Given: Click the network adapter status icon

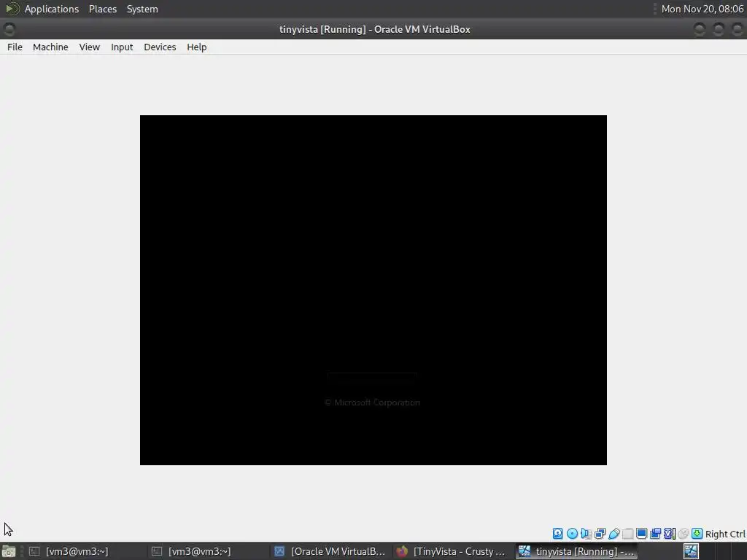Looking at the screenshot, I should pos(600,534).
